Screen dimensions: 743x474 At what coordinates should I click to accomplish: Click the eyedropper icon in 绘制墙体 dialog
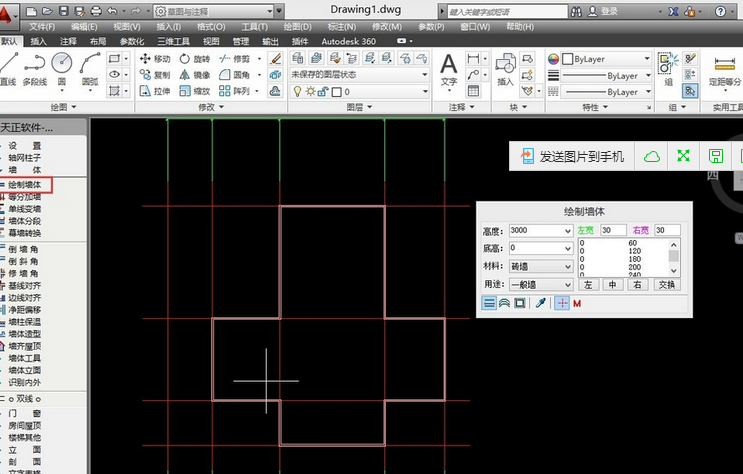541,303
